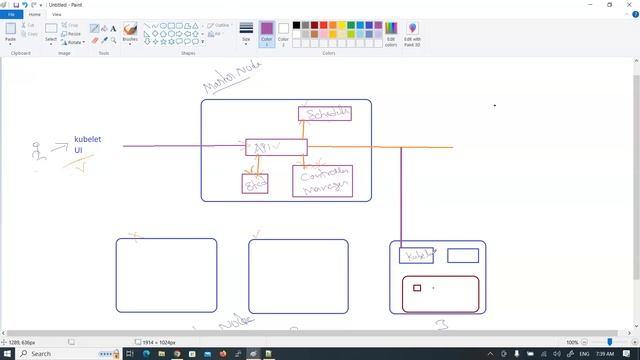Collapse the ribbon arrow

(627, 14)
